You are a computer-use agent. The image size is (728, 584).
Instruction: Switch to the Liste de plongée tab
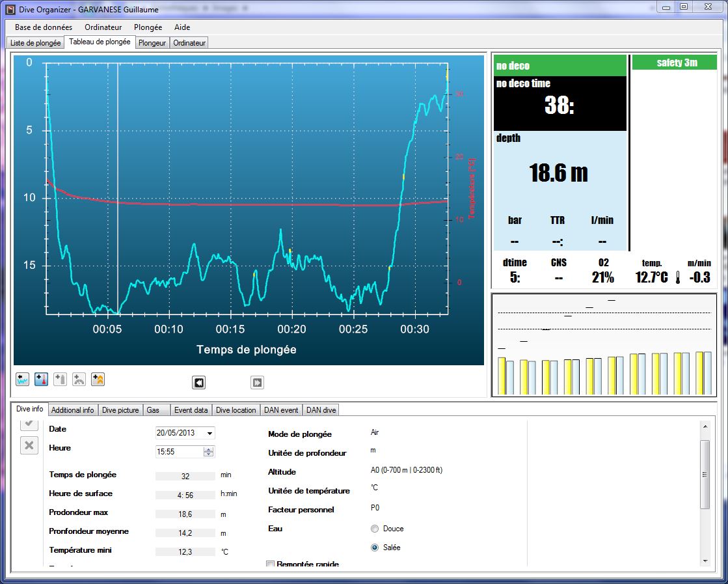(x=36, y=43)
